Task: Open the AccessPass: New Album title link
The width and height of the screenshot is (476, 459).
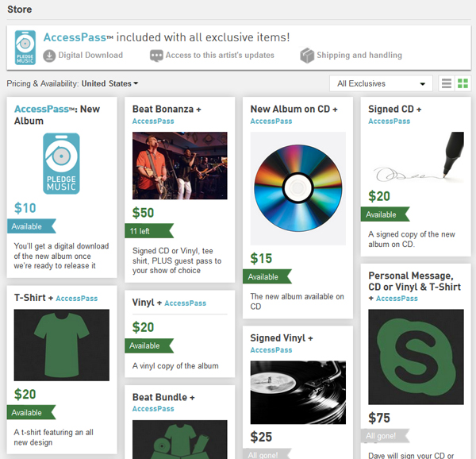Action: [x=57, y=115]
